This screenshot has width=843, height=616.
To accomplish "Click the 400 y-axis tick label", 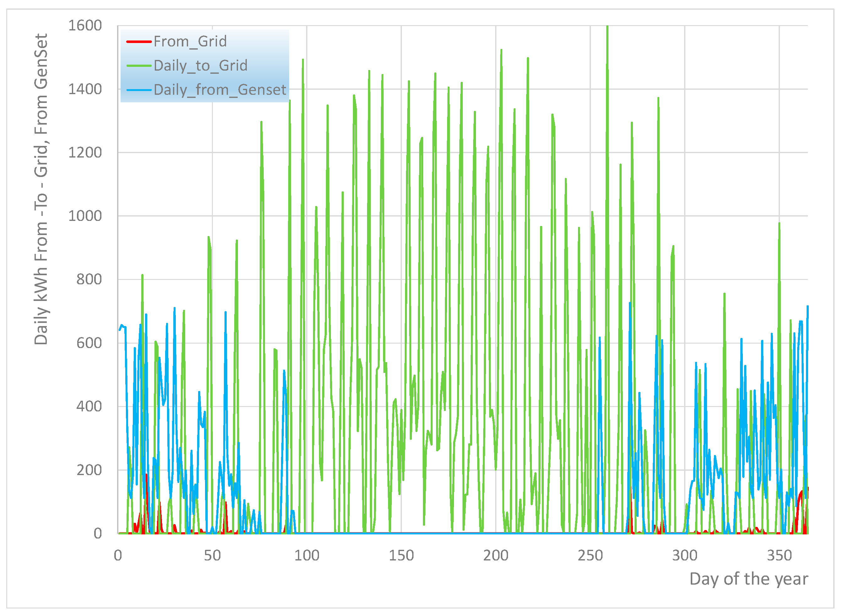I will 89,406.
